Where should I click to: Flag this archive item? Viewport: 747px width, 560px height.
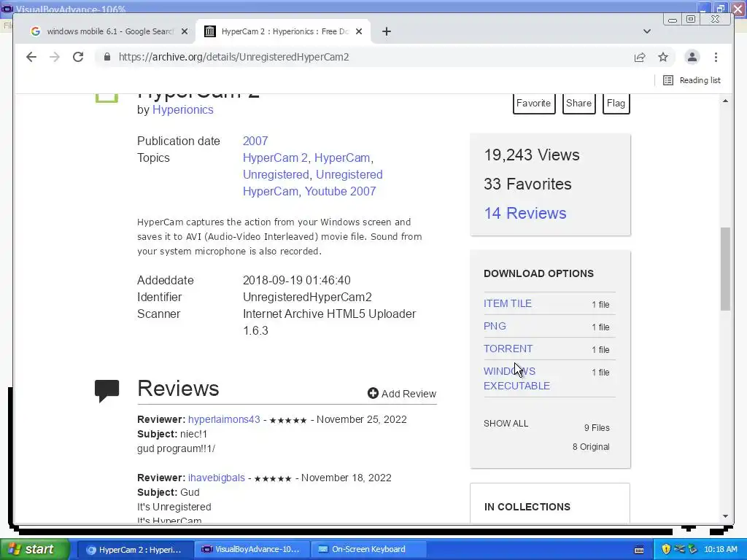[x=616, y=104]
